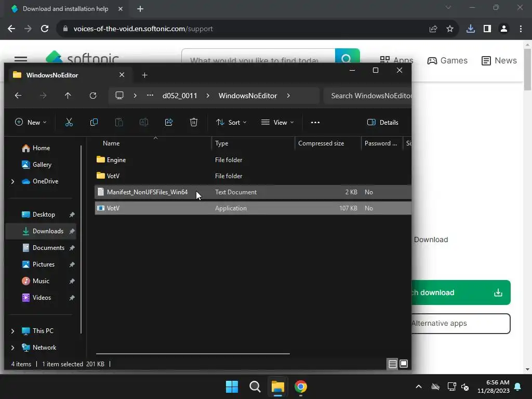The image size is (532, 399).
Task: Select Videos in quick access
Action: click(36, 298)
